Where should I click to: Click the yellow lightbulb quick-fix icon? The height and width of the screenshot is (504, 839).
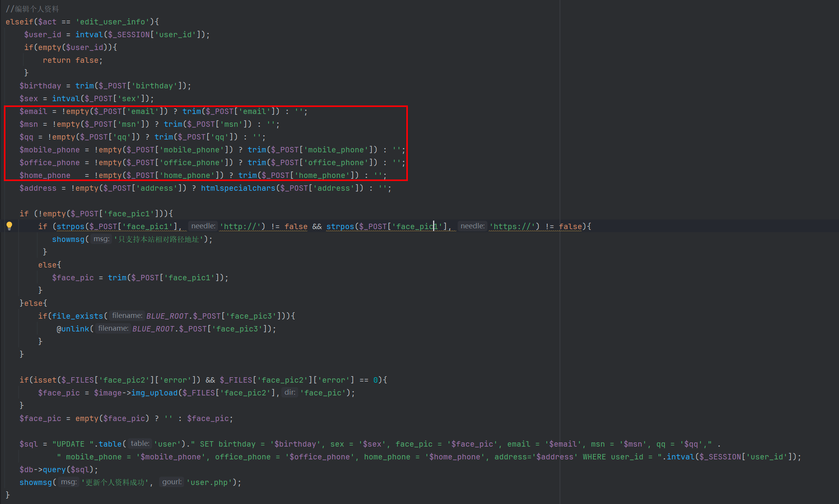coord(9,226)
